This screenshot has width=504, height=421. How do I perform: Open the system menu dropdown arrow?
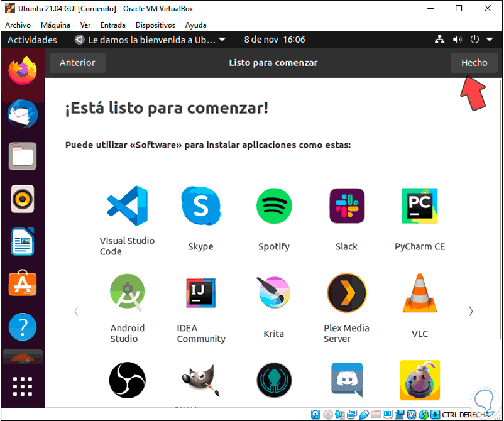point(490,40)
